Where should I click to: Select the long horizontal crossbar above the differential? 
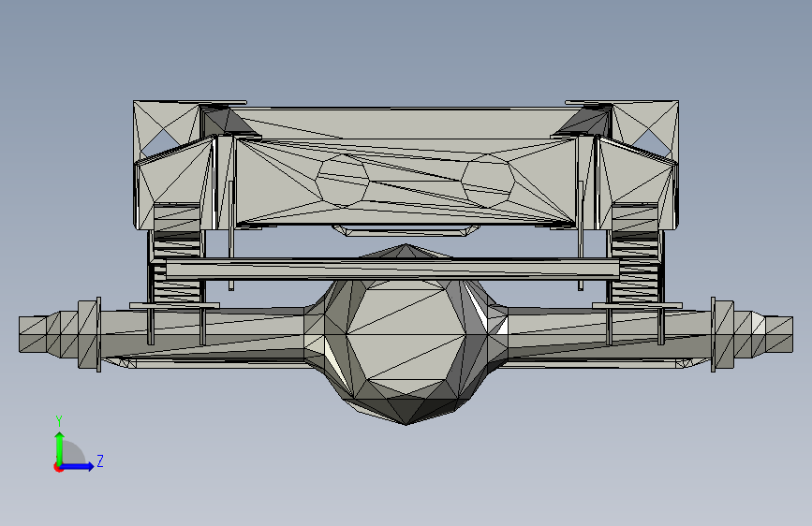(x=392, y=270)
